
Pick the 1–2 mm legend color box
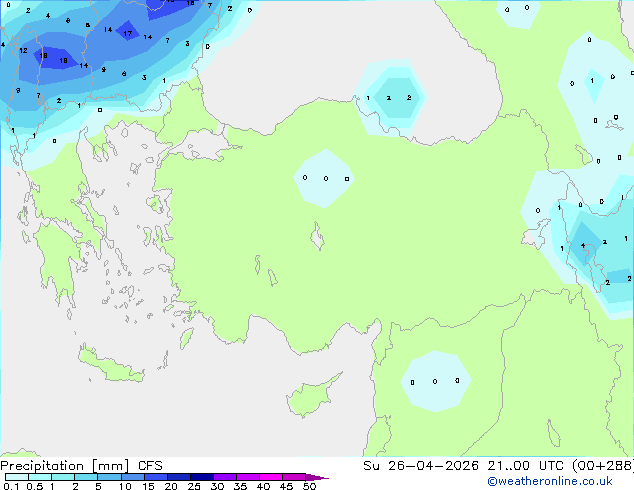(x=63, y=477)
